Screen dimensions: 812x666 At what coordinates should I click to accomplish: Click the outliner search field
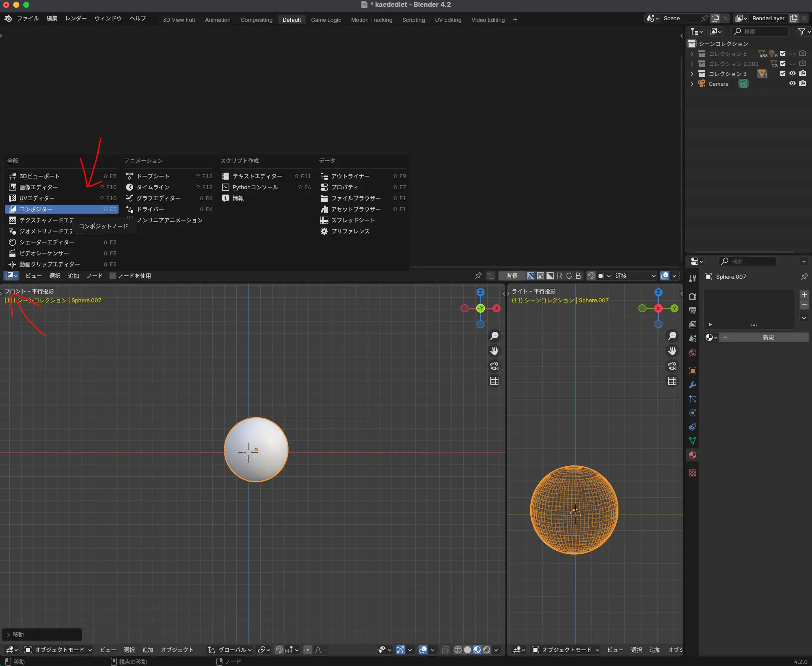(760, 32)
